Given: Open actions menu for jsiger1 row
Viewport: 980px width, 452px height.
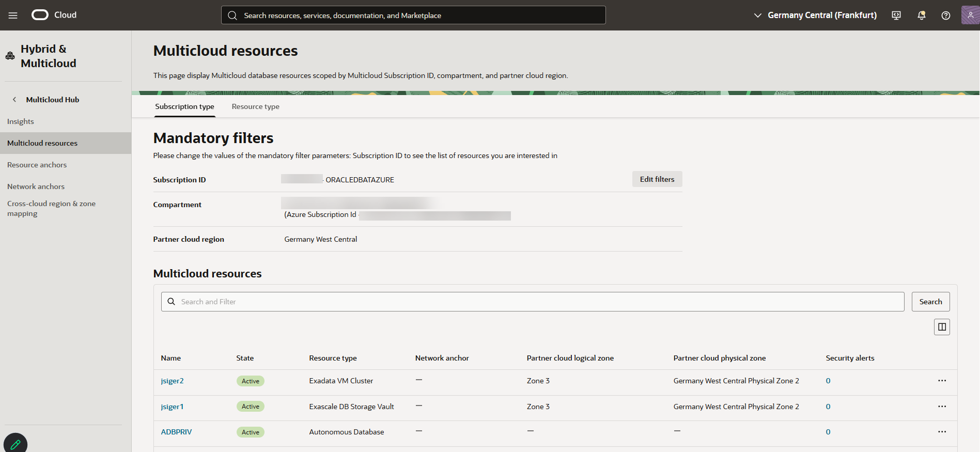Looking at the screenshot, I should click(942, 407).
